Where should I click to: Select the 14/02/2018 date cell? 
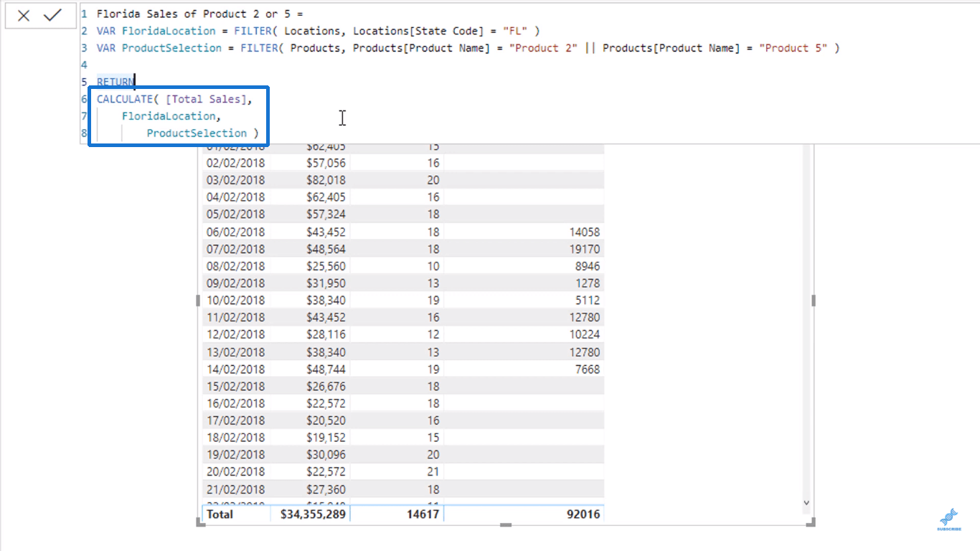tap(235, 369)
